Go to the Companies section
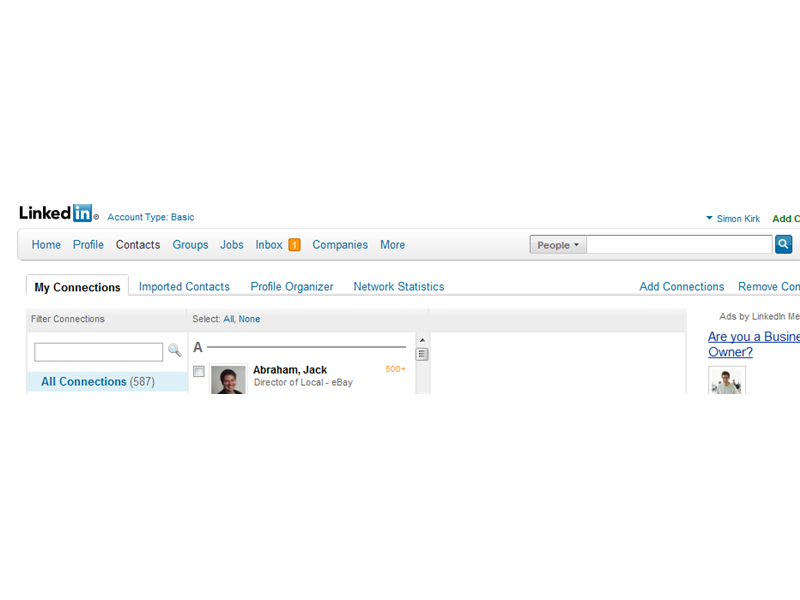Viewport: 800px width, 600px height. (x=340, y=244)
